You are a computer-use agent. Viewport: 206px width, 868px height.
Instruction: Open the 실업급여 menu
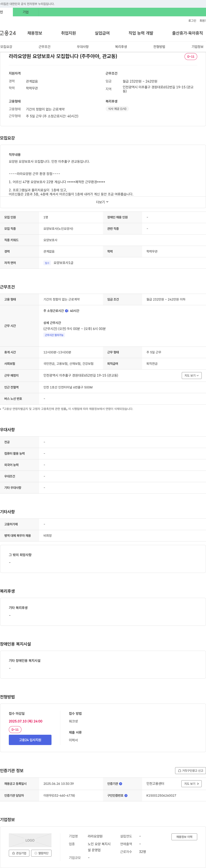[102, 33]
